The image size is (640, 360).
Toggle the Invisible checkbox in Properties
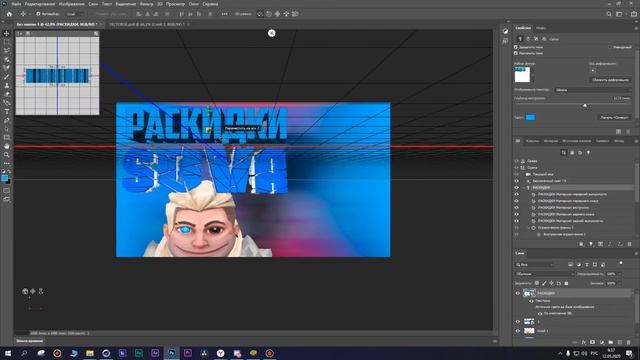coord(610,47)
